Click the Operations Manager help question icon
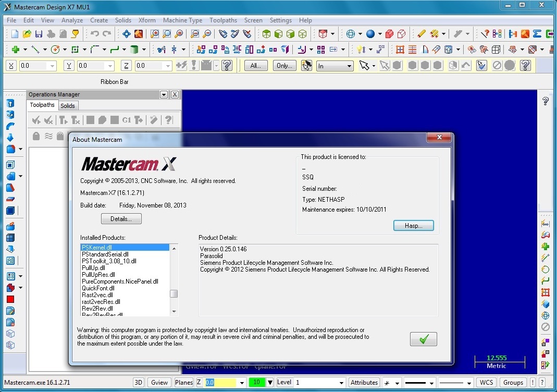Viewport: 557px width, 392px height. 168,120
